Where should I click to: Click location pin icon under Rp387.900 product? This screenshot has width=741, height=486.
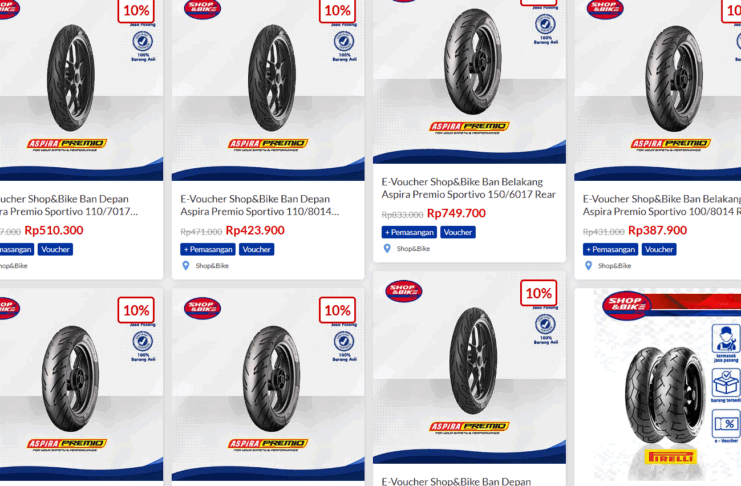[x=588, y=266]
